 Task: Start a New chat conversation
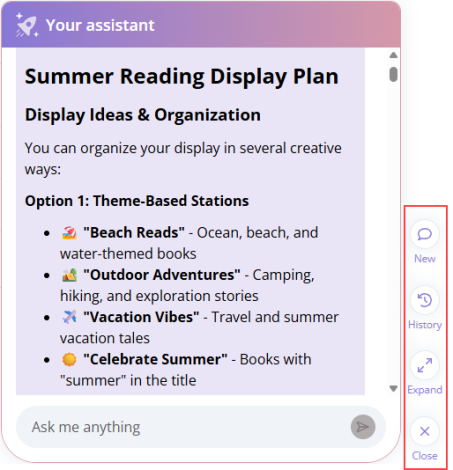[x=425, y=234]
